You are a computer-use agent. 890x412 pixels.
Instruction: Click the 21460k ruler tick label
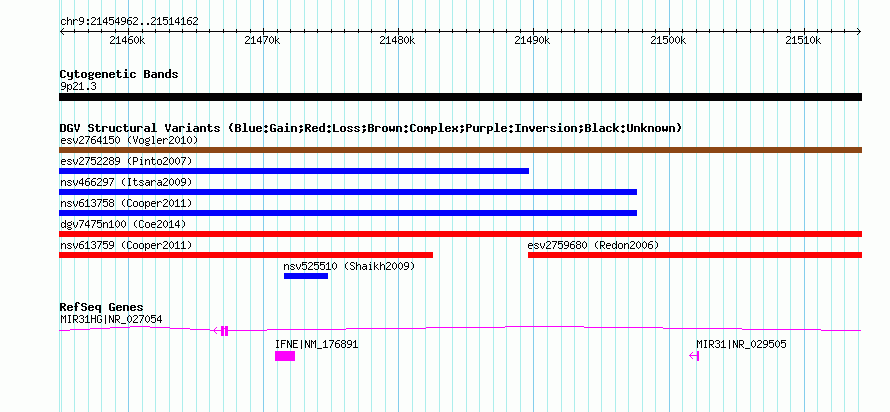(128, 40)
